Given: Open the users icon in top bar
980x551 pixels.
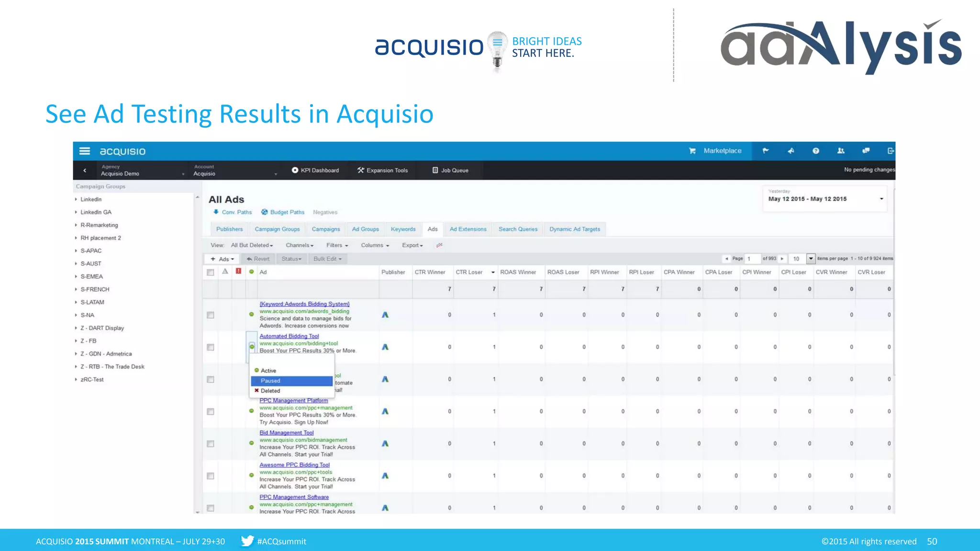Looking at the screenshot, I should tap(841, 151).
